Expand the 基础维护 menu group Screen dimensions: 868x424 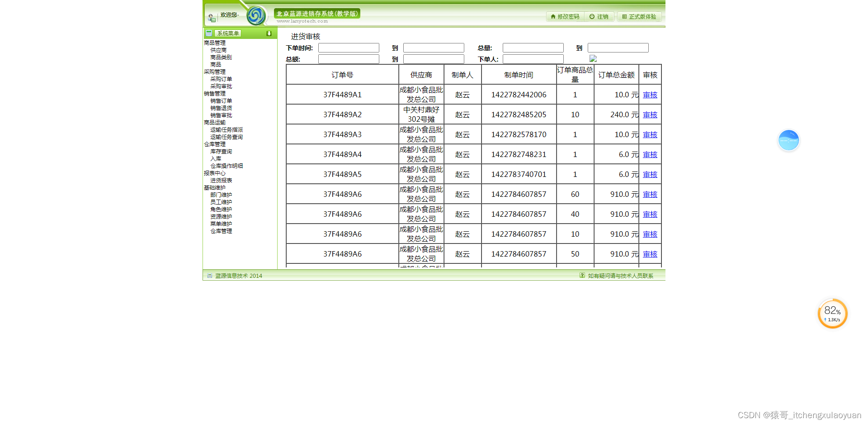[x=215, y=188]
